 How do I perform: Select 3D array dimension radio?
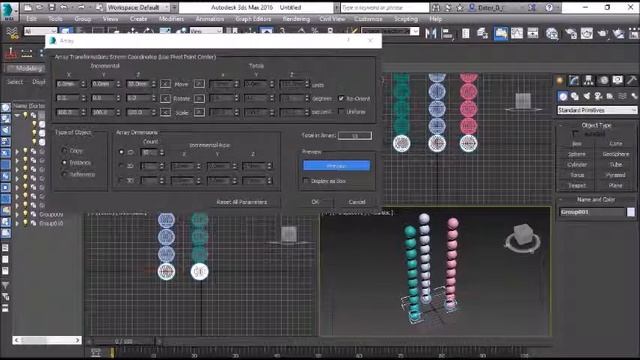[x=121, y=180]
